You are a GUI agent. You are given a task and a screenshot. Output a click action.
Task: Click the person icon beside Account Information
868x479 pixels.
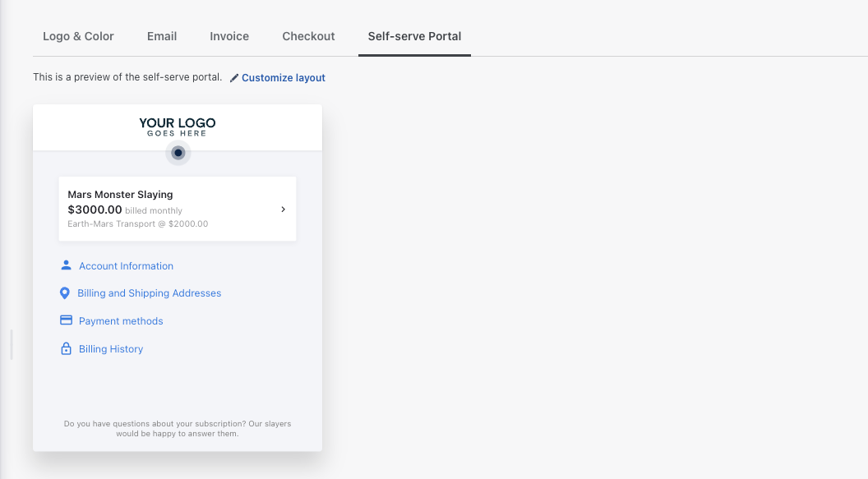click(66, 265)
